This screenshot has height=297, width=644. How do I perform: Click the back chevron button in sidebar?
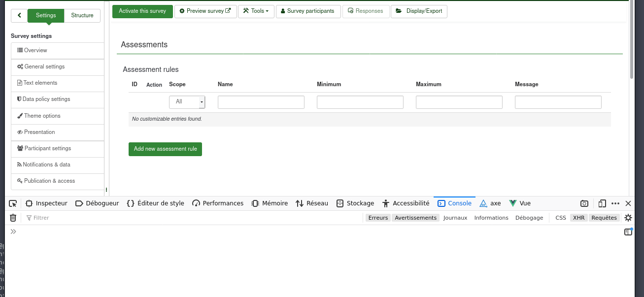[x=19, y=15]
